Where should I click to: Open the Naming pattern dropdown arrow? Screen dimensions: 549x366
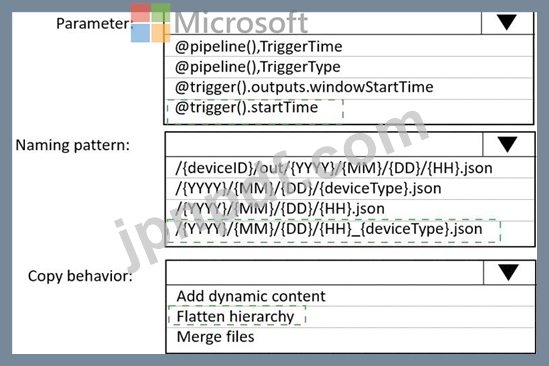click(508, 144)
